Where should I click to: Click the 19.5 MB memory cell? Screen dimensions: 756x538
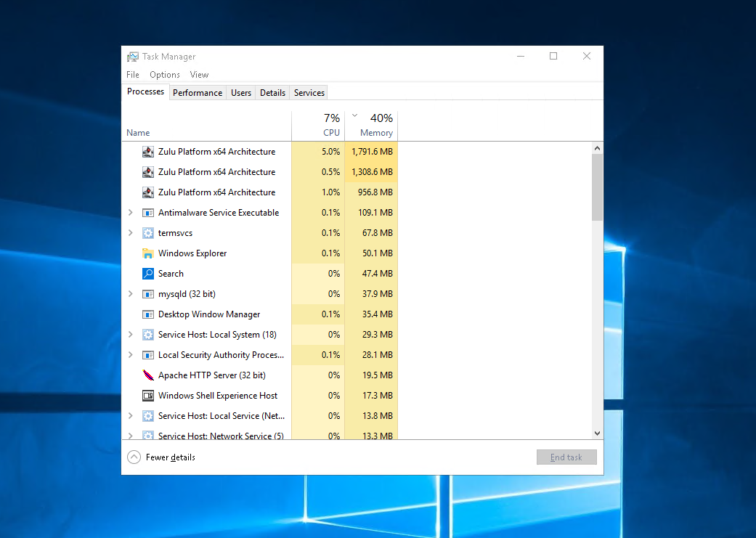(x=371, y=375)
